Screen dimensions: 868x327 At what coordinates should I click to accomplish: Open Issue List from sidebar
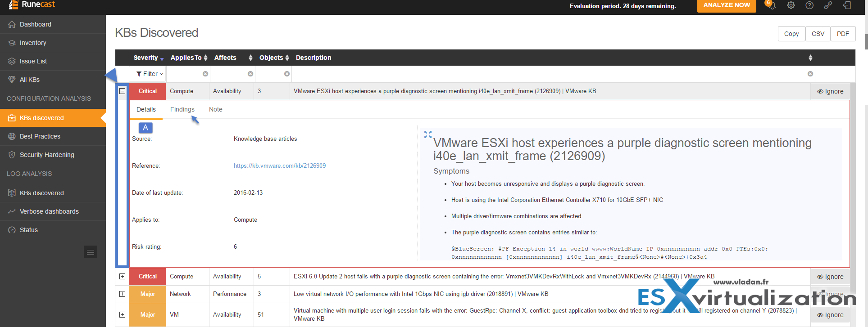53,61
